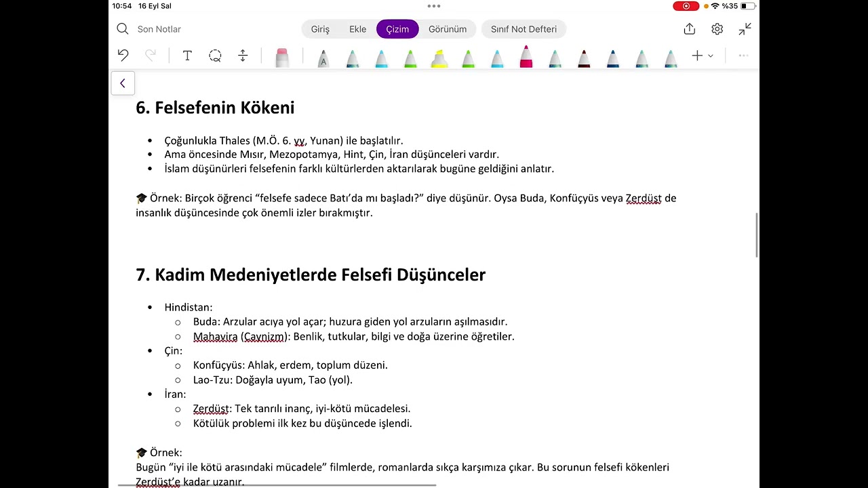Click the search magnifier icon
The width and height of the screenshot is (868, 488).
point(122,28)
